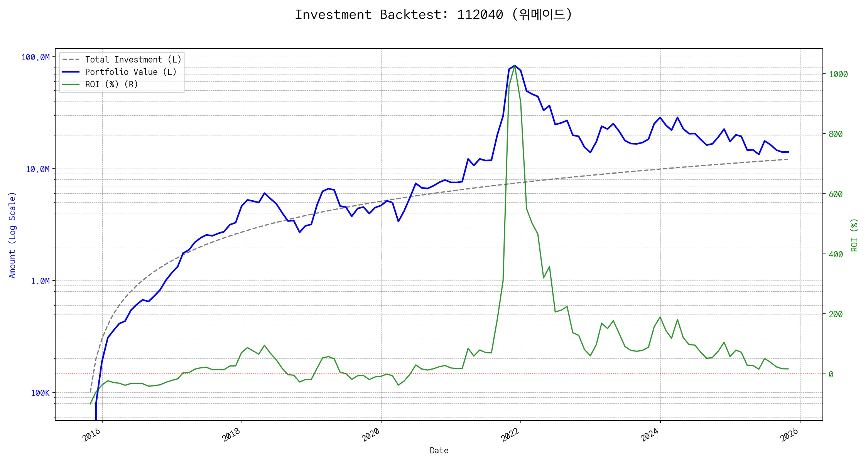Click the green line swatch in legend

(71, 84)
